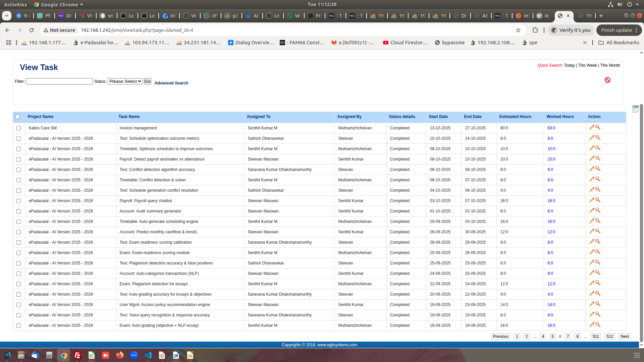
Task: Click the Advanced Search link
Action: (171, 83)
